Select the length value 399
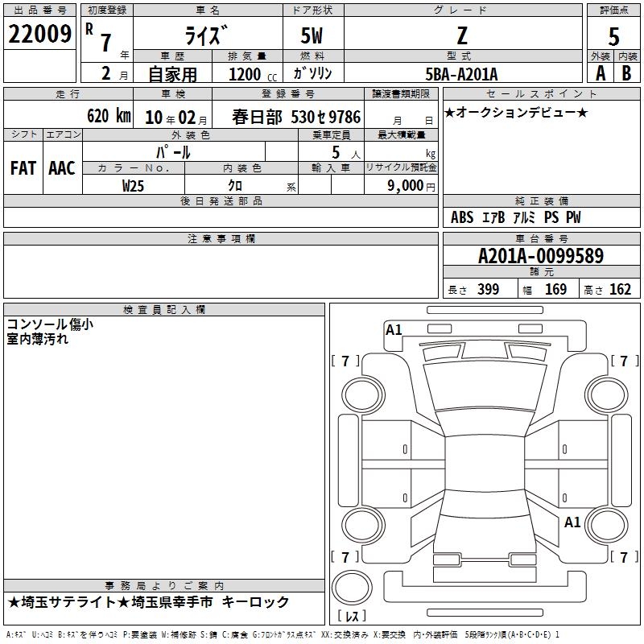644x644 pixels. (488, 289)
